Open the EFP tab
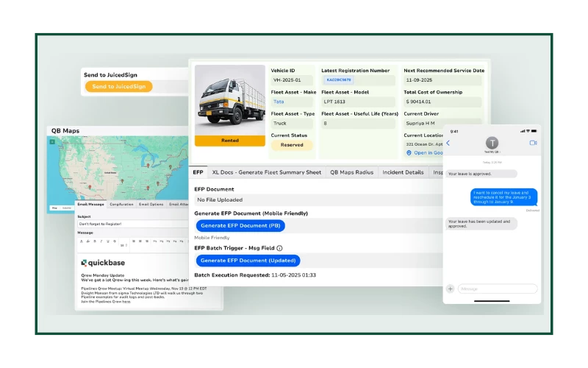 pos(198,172)
